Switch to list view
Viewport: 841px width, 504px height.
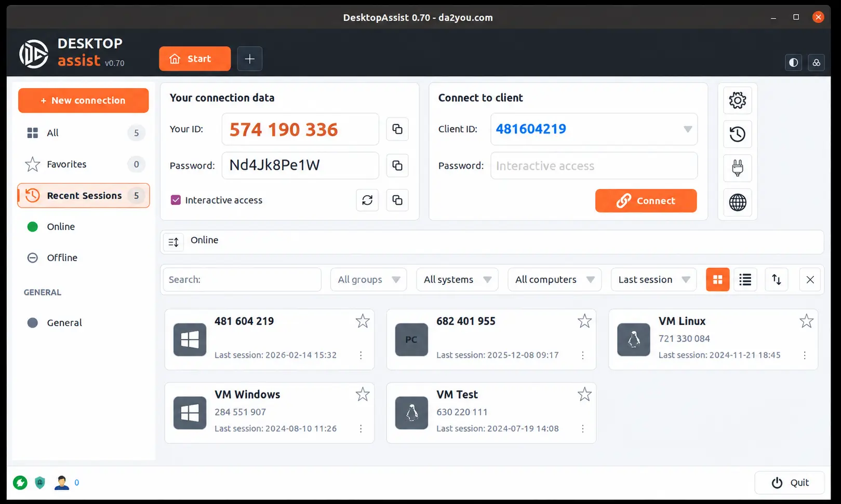745,280
